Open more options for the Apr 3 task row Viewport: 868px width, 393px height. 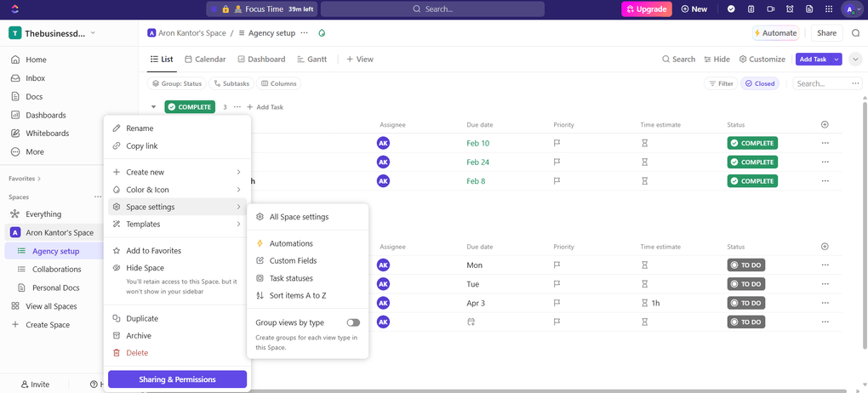pyautogui.click(x=825, y=303)
